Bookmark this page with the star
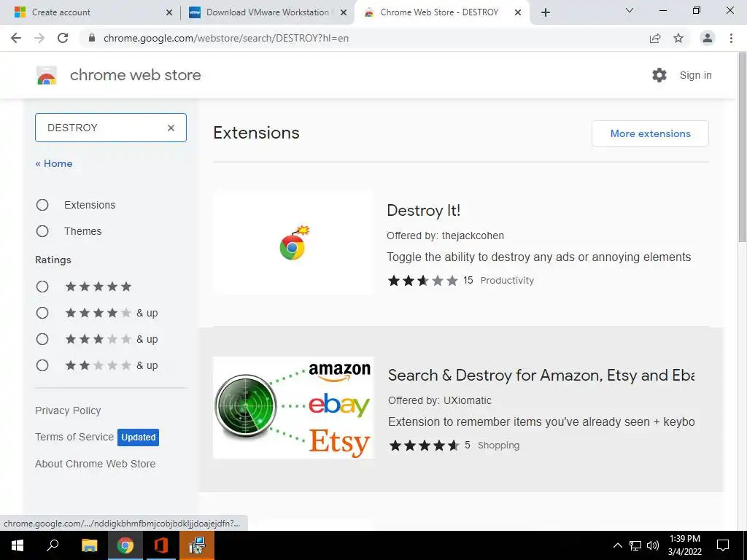 (678, 38)
